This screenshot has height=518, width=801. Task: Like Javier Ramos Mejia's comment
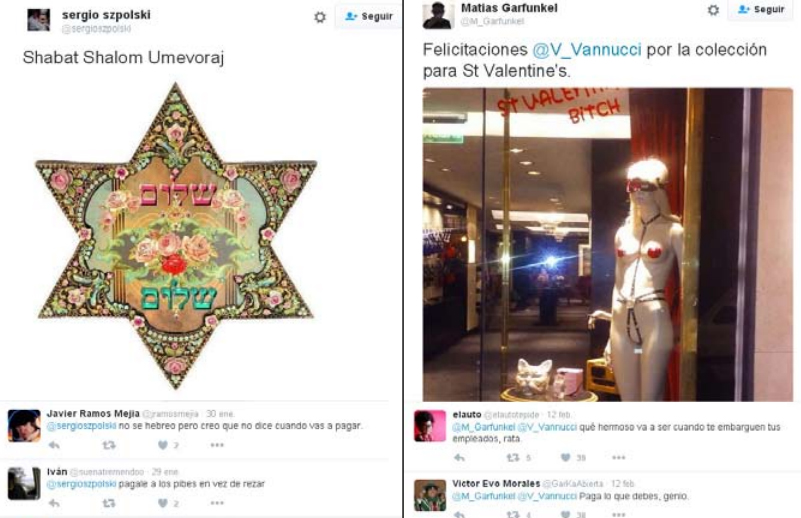coord(162,445)
